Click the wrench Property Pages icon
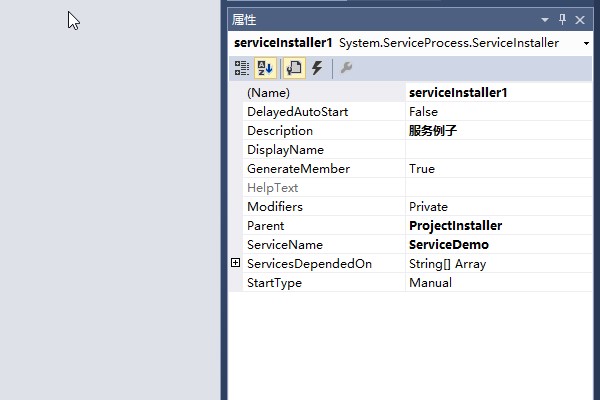Image resolution: width=600 pixels, height=400 pixels. click(x=346, y=68)
